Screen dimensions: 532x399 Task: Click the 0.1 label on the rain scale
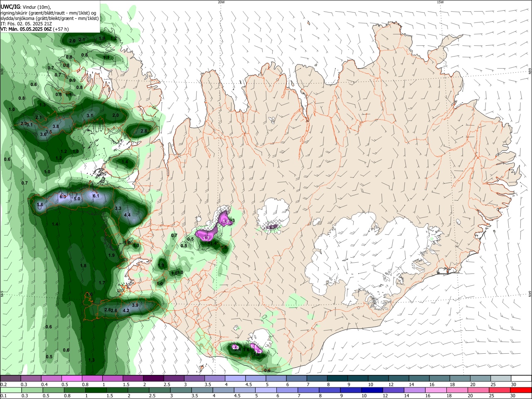[x=3, y=396]
